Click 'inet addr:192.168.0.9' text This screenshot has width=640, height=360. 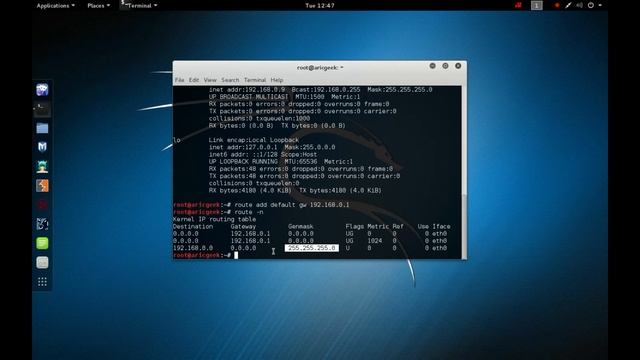point(247,90)
